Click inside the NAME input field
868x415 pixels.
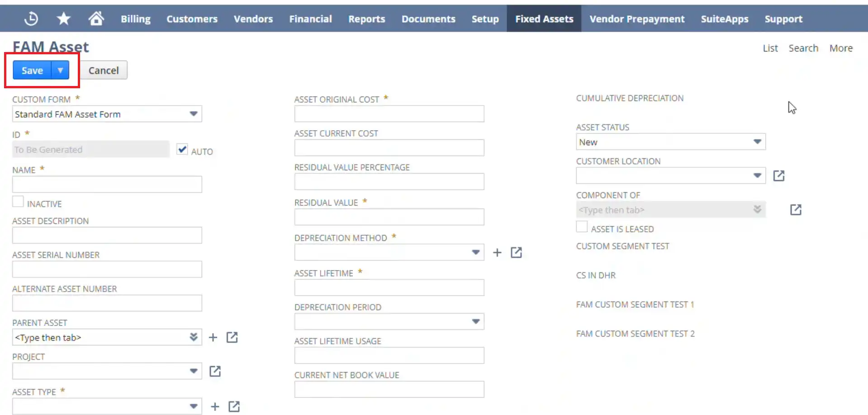[106, 184]
